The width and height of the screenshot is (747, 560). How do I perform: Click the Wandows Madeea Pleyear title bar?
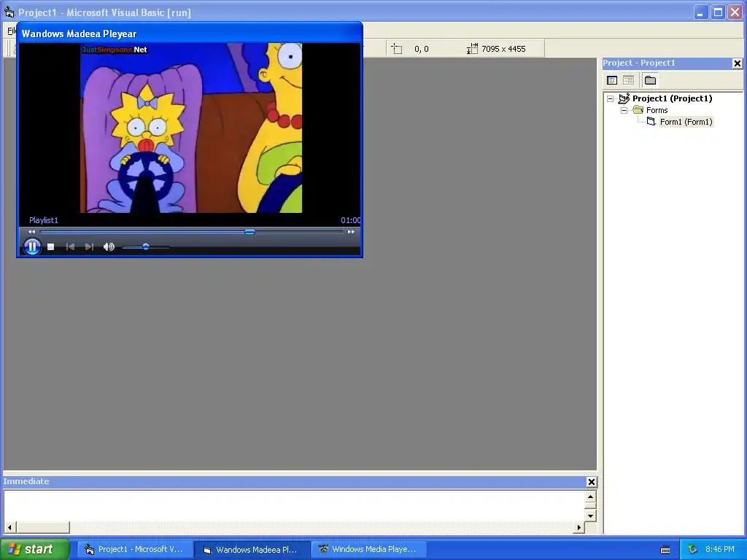[190, 34]
